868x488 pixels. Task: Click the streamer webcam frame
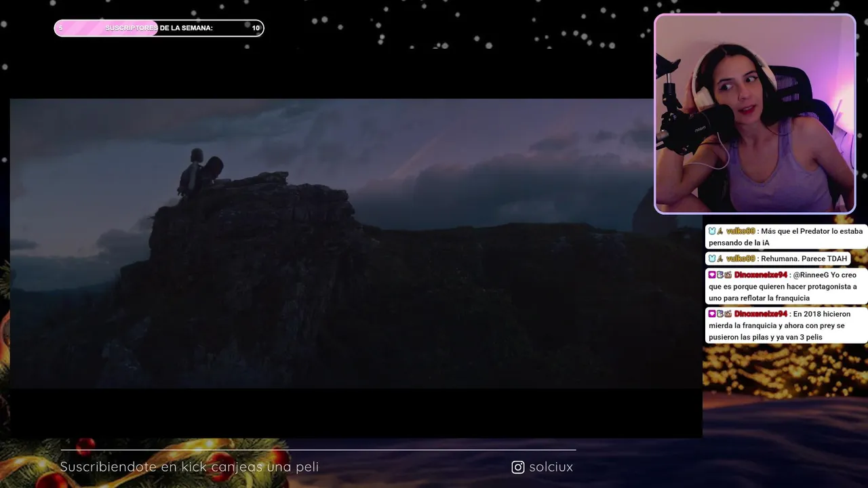pos(755,114)
